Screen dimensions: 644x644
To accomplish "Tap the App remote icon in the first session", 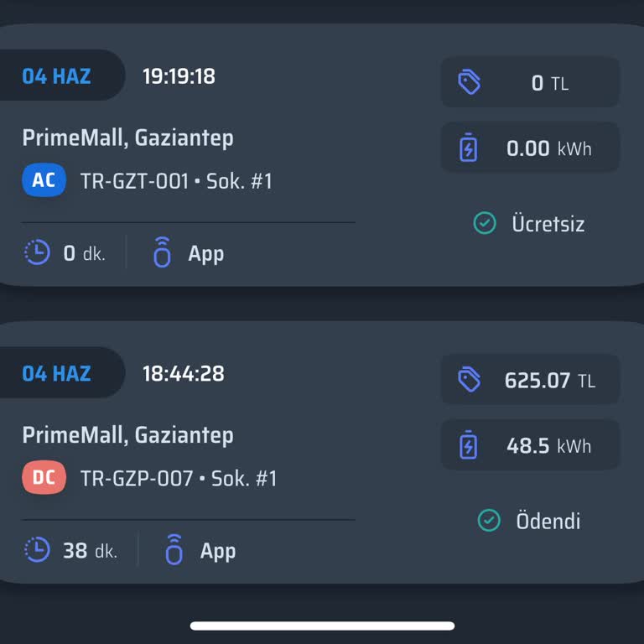I will [x=163, y=252].
